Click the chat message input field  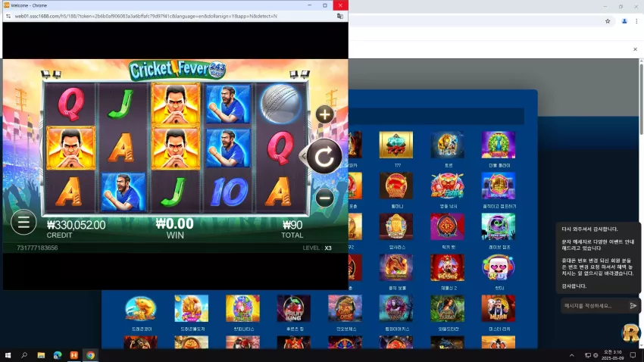coord(594,306)
